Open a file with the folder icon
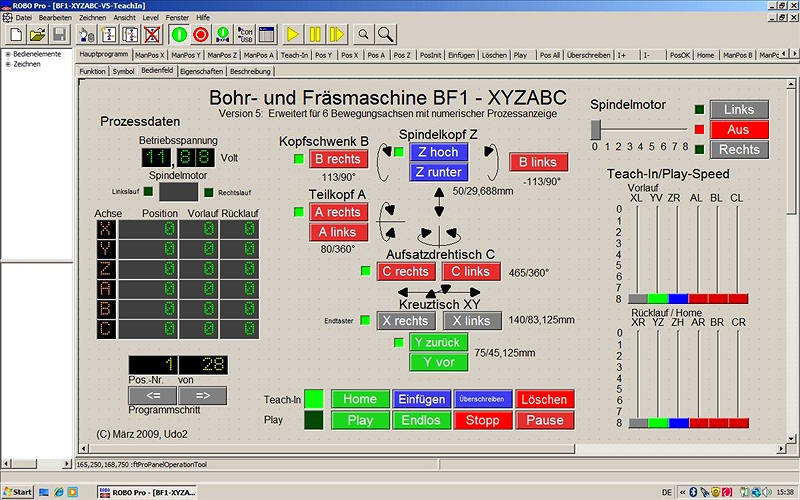 (x=37, y=35)
